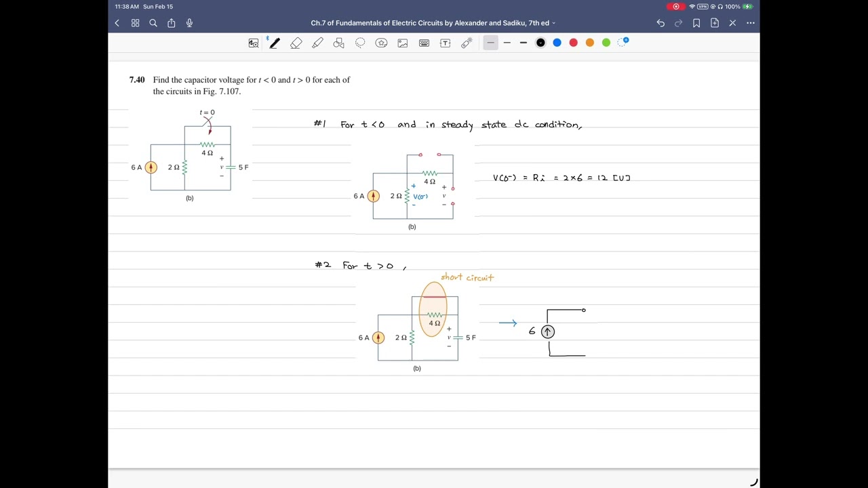Go back using the left chevron
The image size is (868, 488).
pyautogui.click(x=117, y=23)
